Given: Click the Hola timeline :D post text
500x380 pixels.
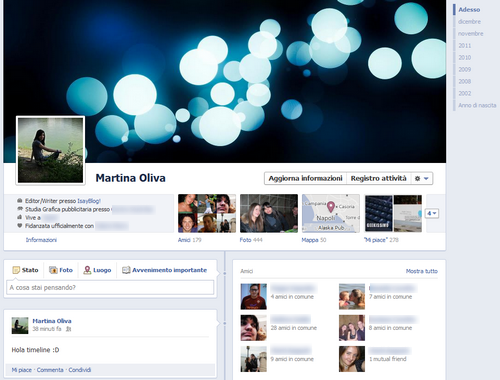Looking at the screenshot, I should tap(35, 350).
